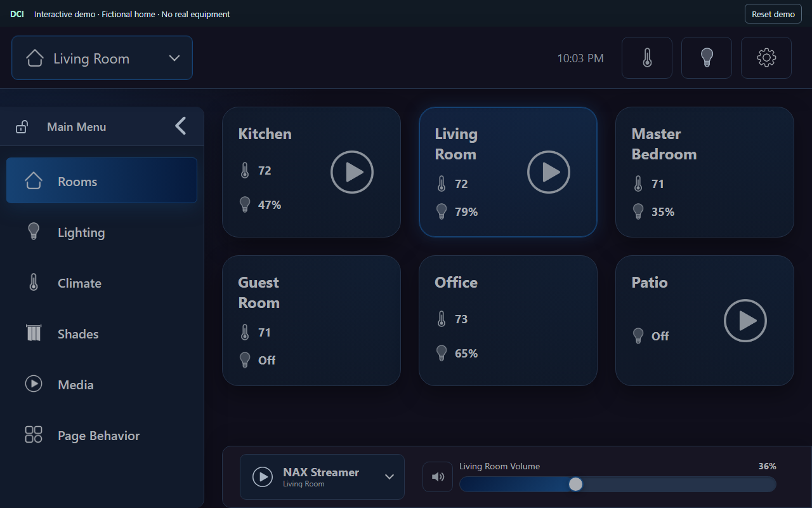Open Media in the sidebar menu
The image size is (812, 508).
tap(101, 385)
